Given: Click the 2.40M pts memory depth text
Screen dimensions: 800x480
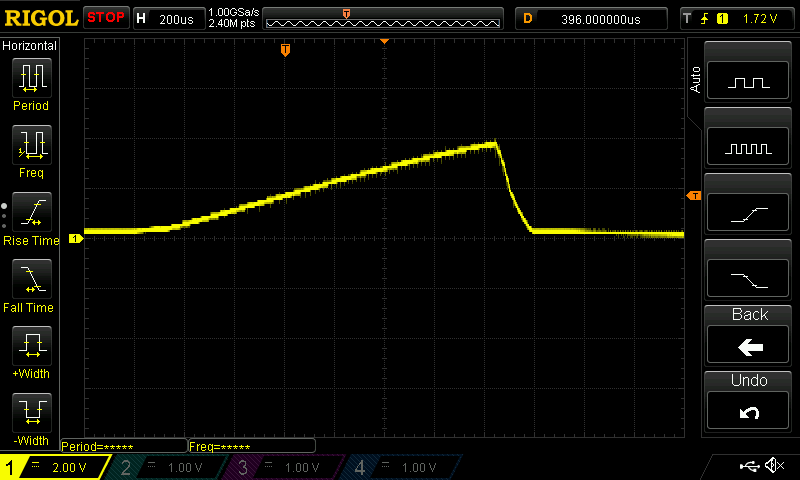Looking at the screenshot, I should click(x=232, y=23).
